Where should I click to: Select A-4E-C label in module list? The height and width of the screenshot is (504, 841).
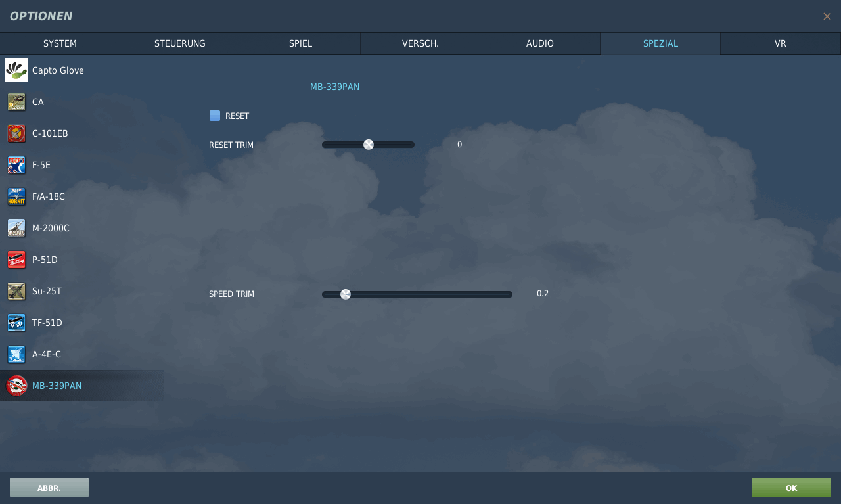pyautogui.click(x=47, y=354)
